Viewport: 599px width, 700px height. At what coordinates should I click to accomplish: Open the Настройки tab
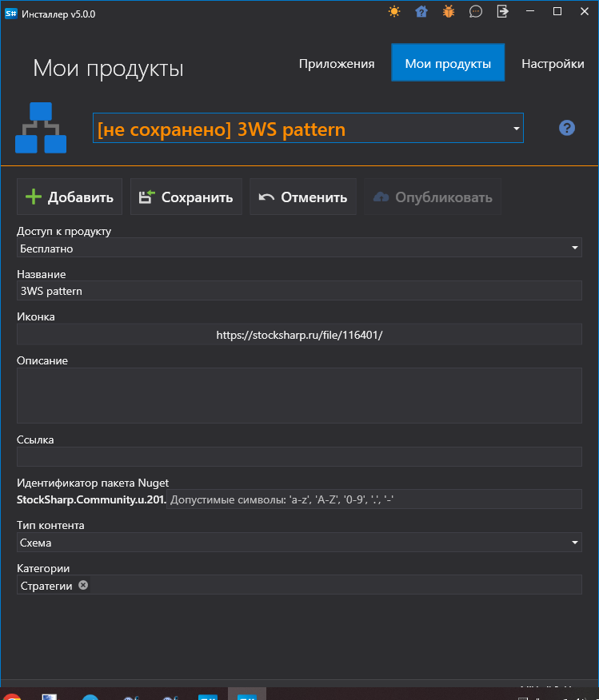(x=553, y=63)
